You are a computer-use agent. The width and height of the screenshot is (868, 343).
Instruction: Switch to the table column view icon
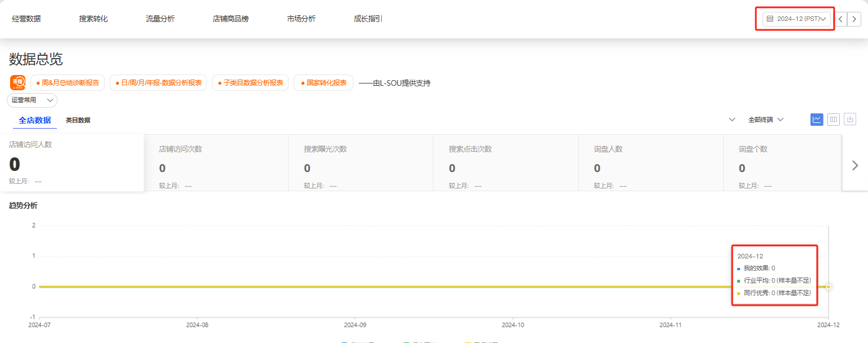pyautogui.click(x=833, y=120)
